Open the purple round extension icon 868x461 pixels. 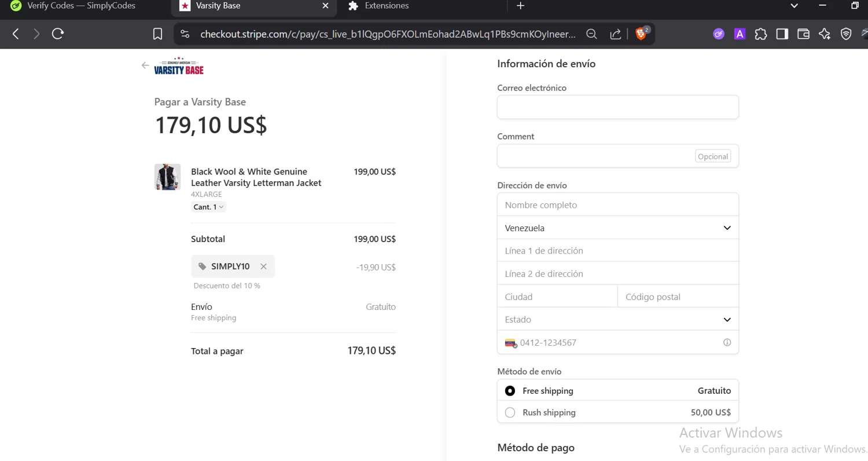click(719, 34)
